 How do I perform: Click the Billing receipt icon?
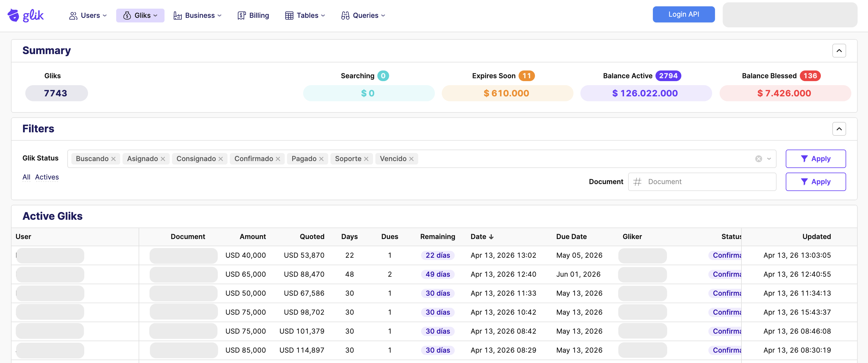click(241, 15)
